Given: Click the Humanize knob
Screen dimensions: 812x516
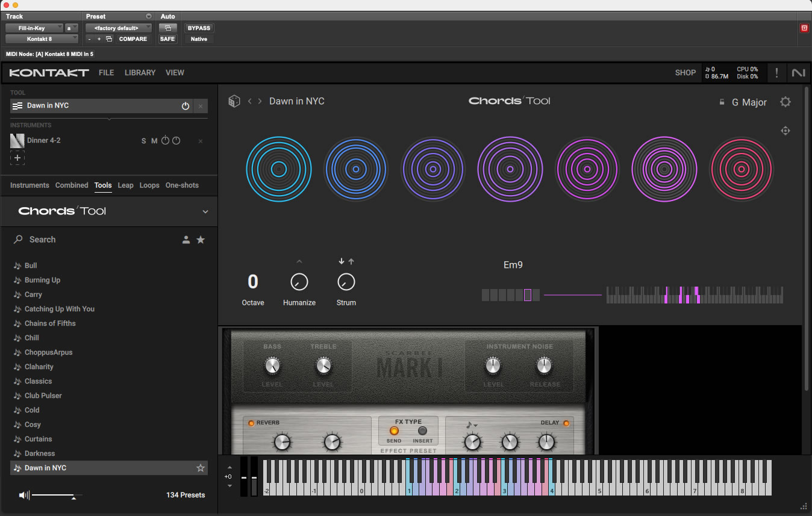Looking at the screenshot, I should coord(299,282).
